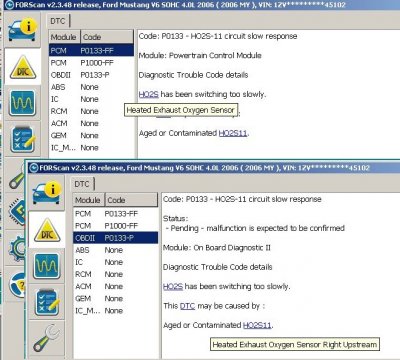The image size is (400, 360).
Task: Switch to DTC tab in lower window
Action: (x=82, y=184)
